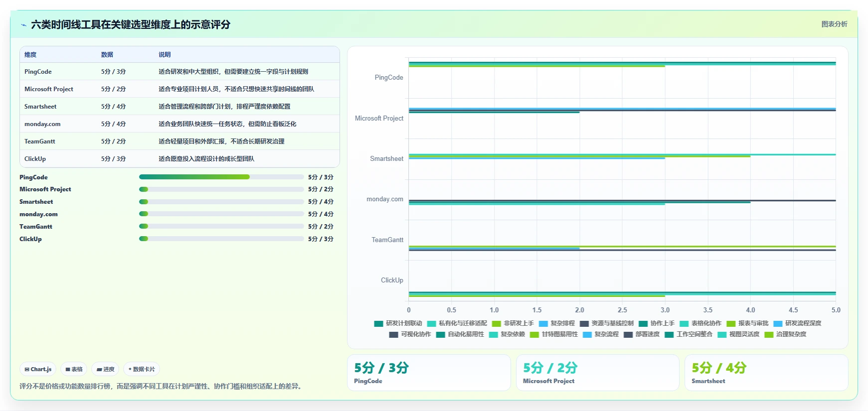This screenshot has width=868, height=411.
Task: Toggle the 研发流程深度 legend series
Action: coord(797,323)
